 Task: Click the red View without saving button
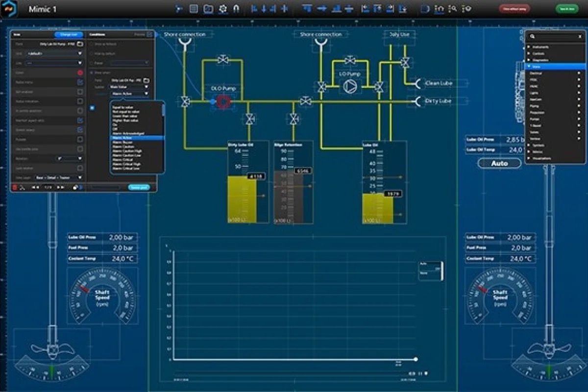(514, 9)
